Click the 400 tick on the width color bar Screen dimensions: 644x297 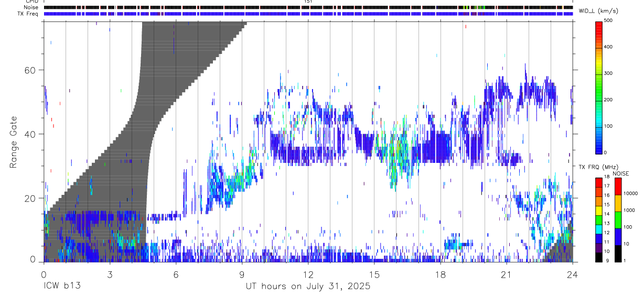click(609, 47)
